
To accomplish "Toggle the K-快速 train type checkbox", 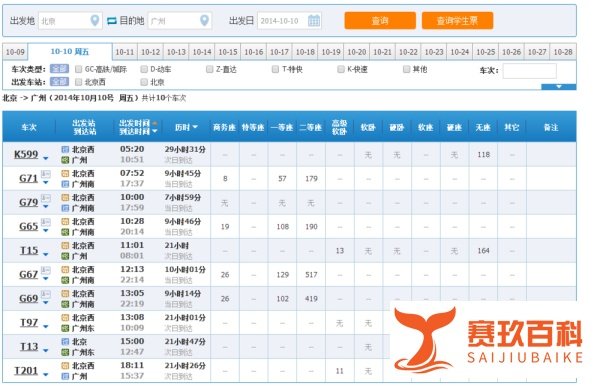I will tap(341, 69).
